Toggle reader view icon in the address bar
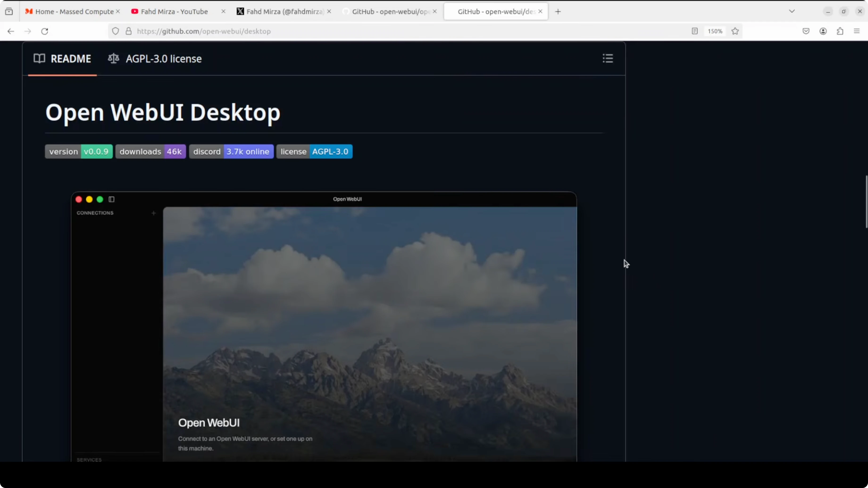The width and height of the screenshot is (868, 488). [x=694, y=31]
